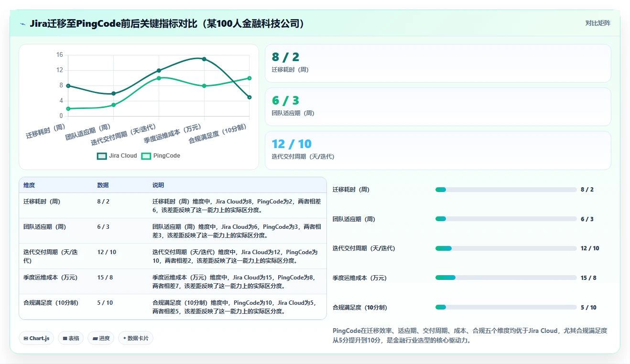Toggle the PingCode legend entry
The height and width of the screenshot is (364, 630).
pyautogui.click(x=161, y=156)
